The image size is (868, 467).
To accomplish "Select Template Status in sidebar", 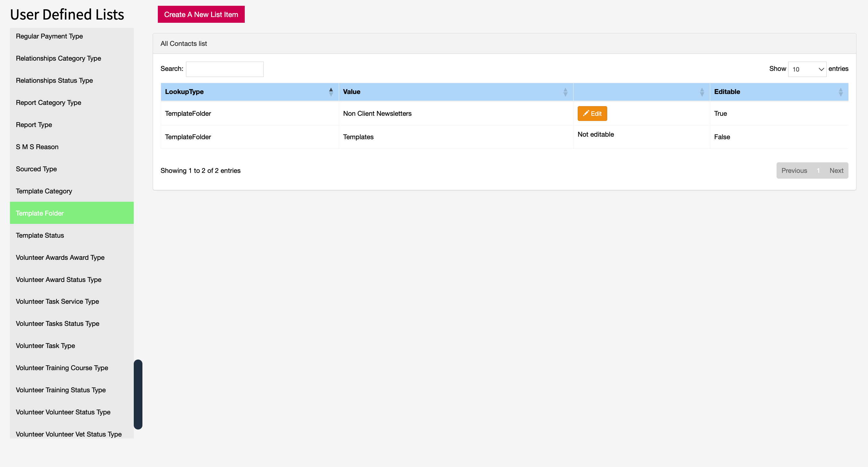I will click(x=72, y=235).
